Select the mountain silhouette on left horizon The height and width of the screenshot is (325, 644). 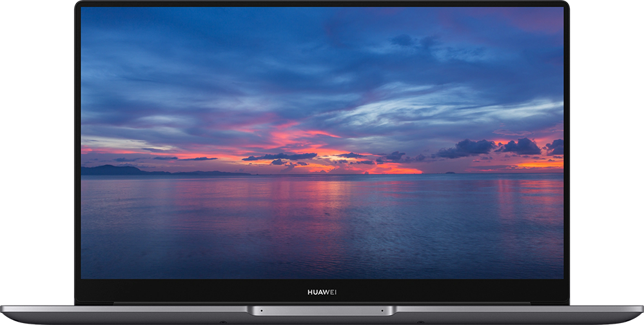[x=116, y=170]
